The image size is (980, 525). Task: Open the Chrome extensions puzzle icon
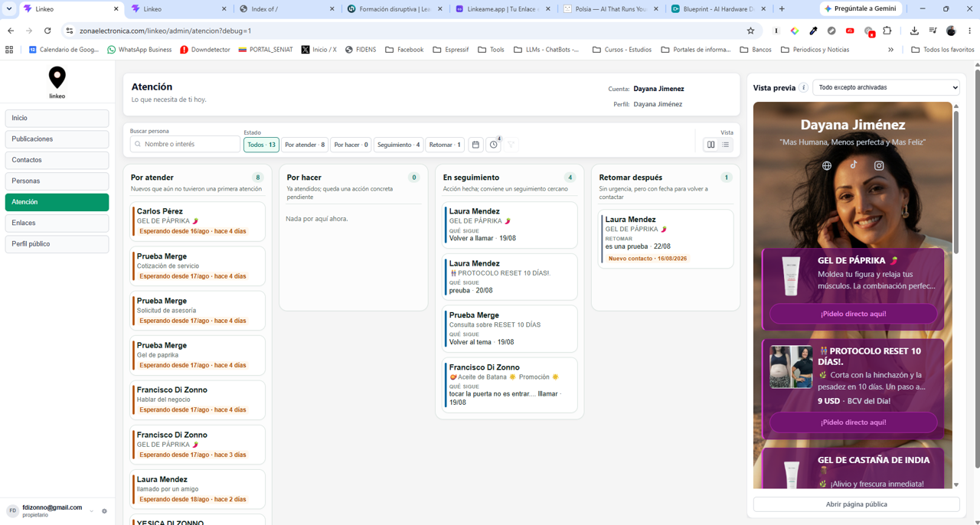pos(887,31)
